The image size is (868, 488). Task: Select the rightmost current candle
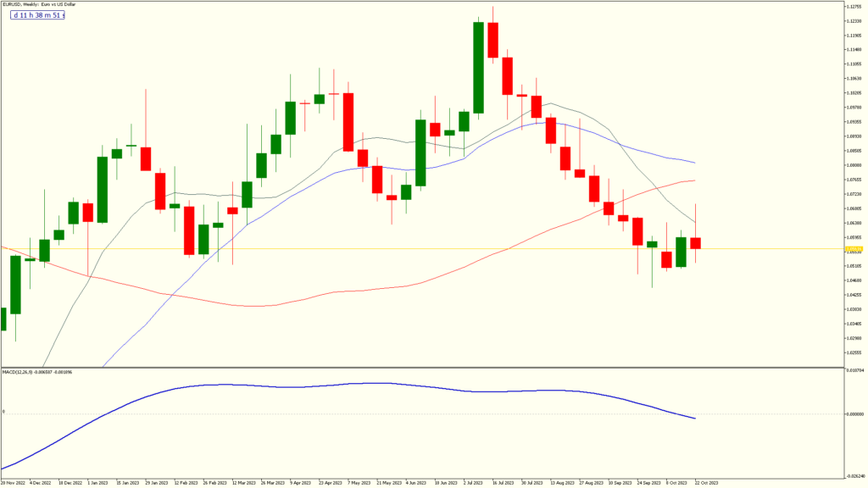coord(695,243)
